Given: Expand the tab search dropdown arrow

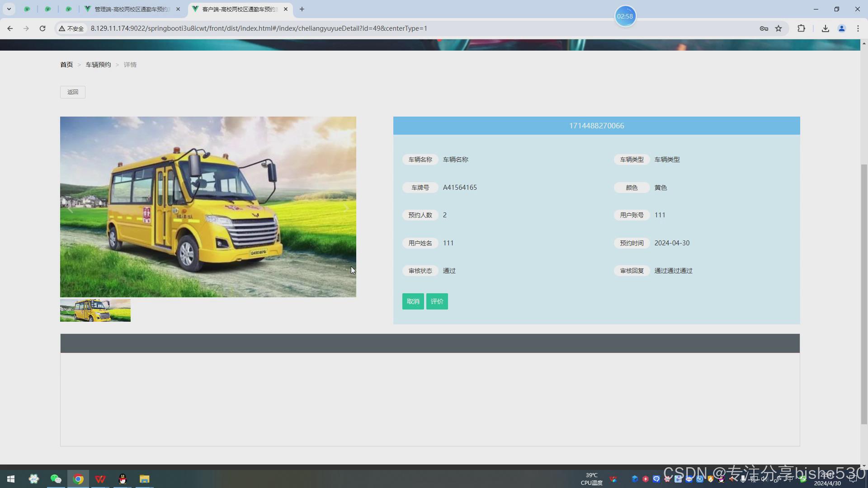Looking at the screenshot, I should [x=9, y=9].
